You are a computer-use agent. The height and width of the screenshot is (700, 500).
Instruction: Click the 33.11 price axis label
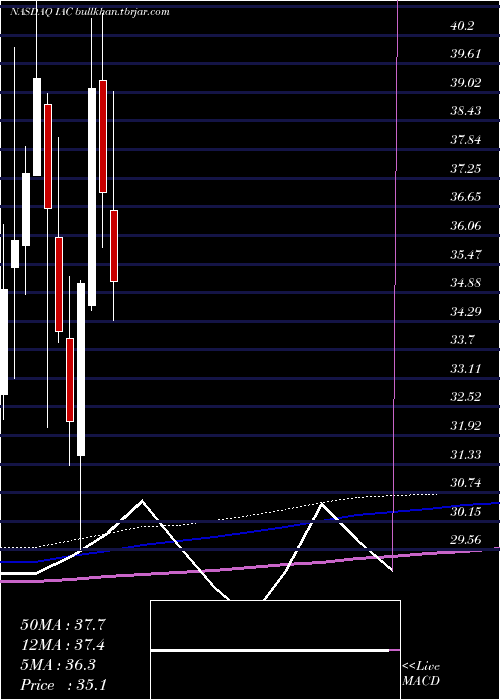coord(466,368)
